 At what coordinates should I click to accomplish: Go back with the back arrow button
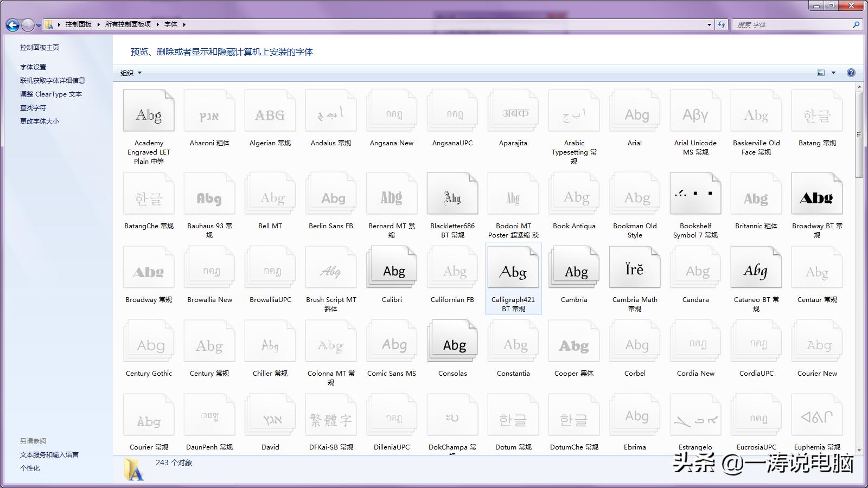pos(12,25)
